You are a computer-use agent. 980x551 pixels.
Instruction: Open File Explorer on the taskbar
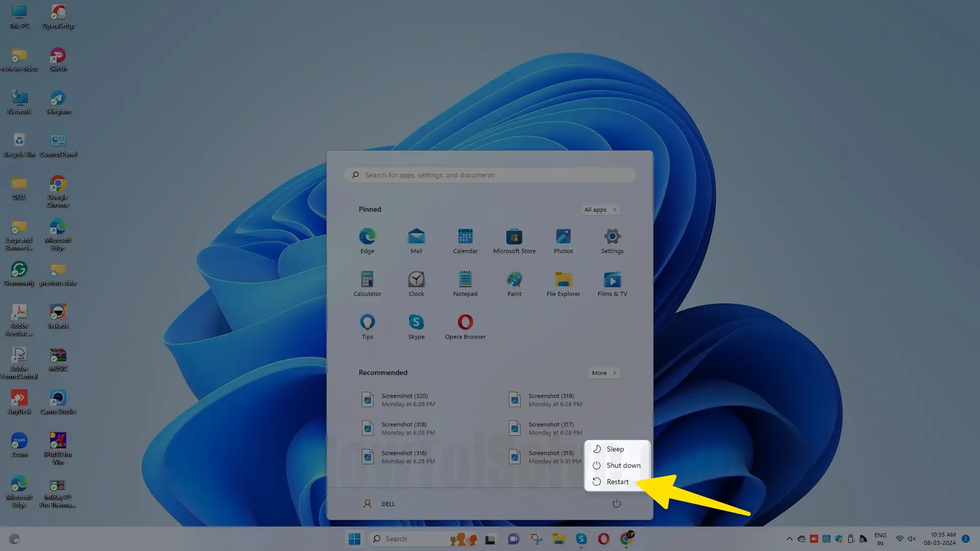(558, 539)
